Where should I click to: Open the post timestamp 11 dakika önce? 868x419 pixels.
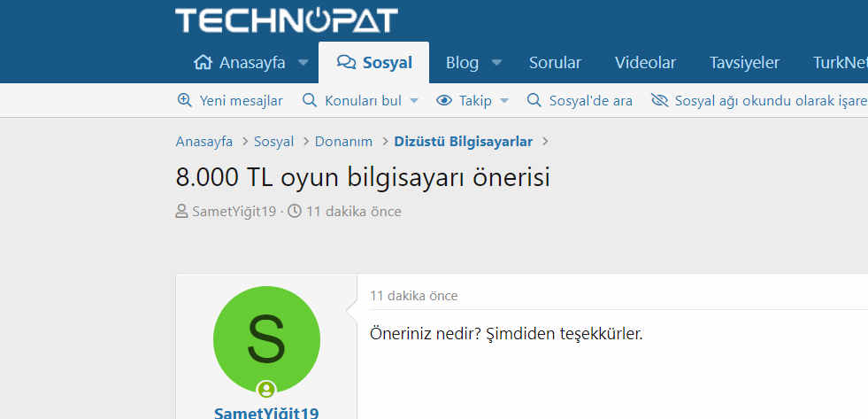coord(414,296)
